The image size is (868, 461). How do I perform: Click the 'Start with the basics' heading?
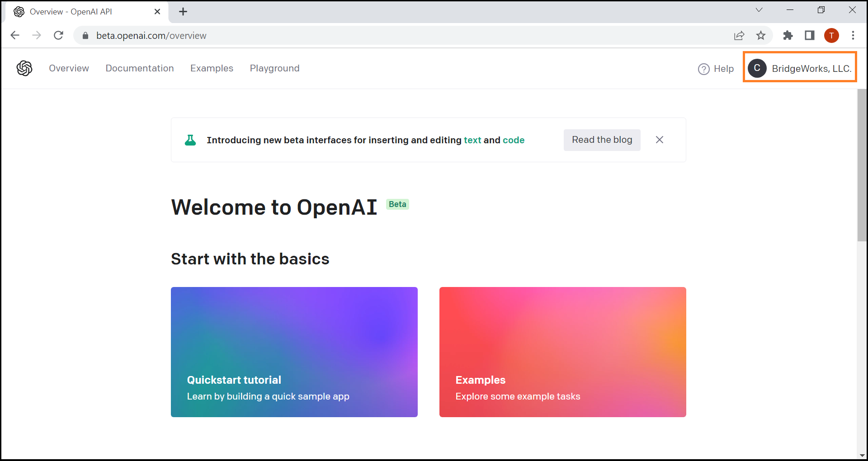250,259
